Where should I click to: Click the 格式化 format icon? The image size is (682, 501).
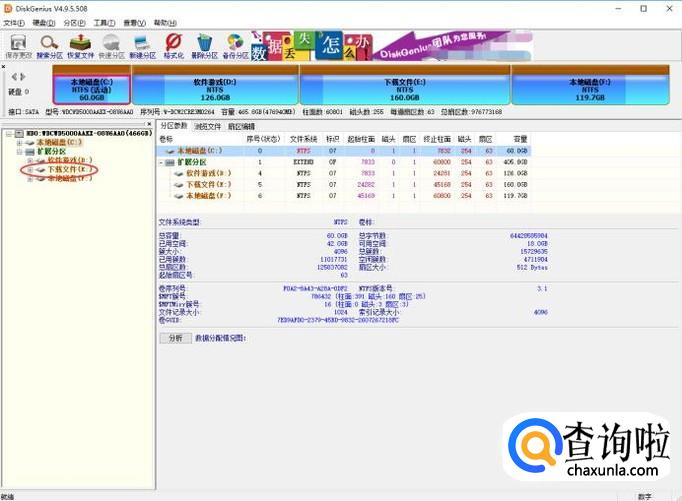[174, 47]
